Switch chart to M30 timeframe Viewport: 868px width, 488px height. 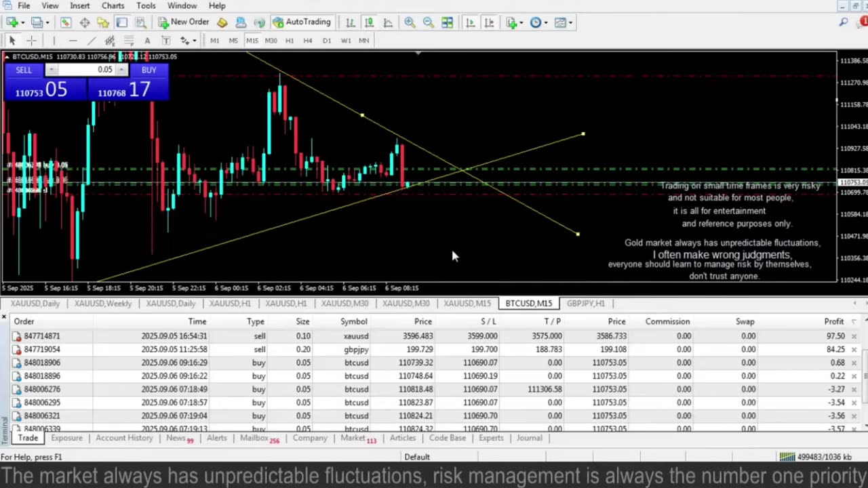(x=271, y=41)
